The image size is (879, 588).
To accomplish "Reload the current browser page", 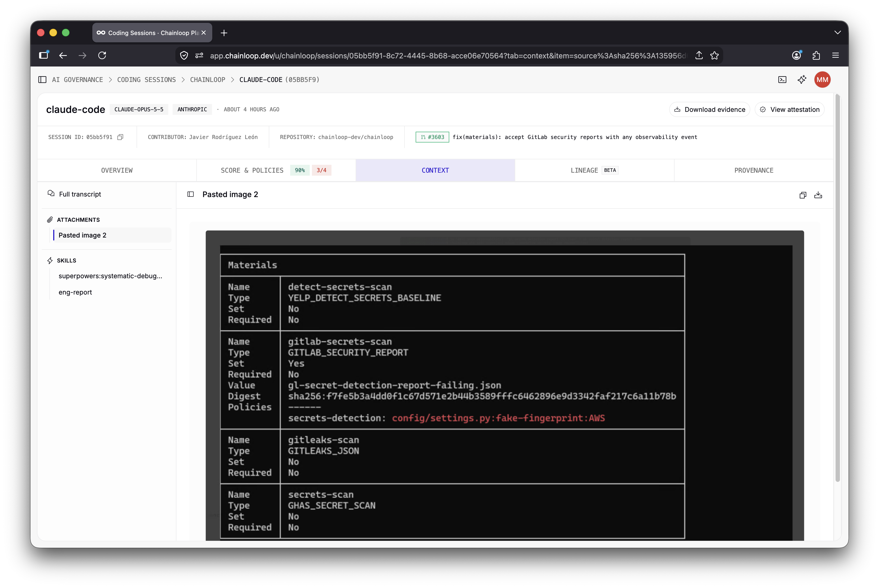I will click(x=102, y=55).
